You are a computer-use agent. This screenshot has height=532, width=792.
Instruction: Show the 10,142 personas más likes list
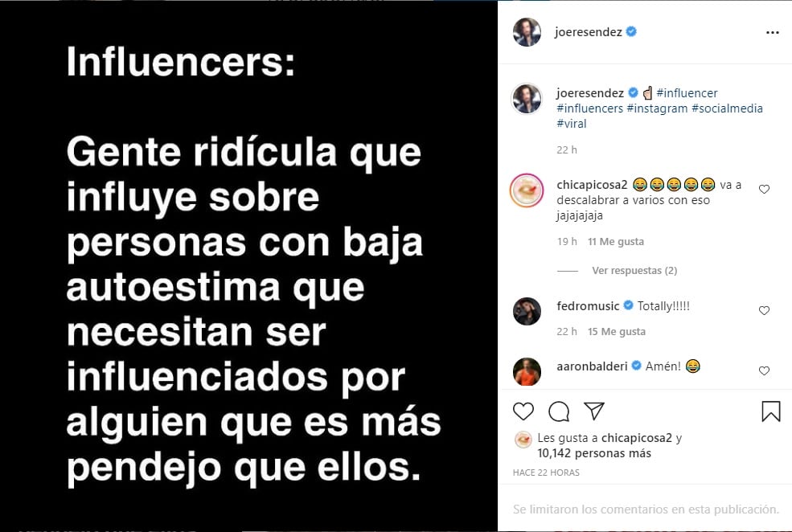[x=594, y=453]
